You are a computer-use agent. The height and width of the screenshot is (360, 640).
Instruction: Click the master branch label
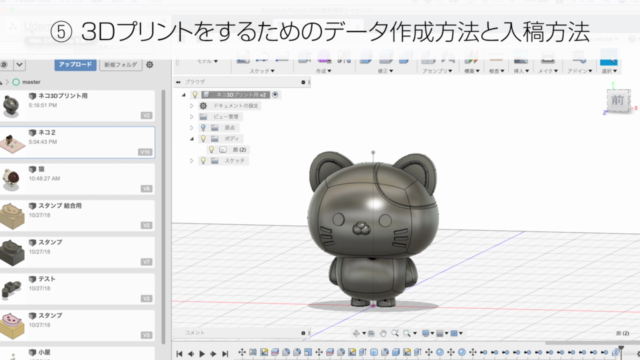tap(31, 82)
